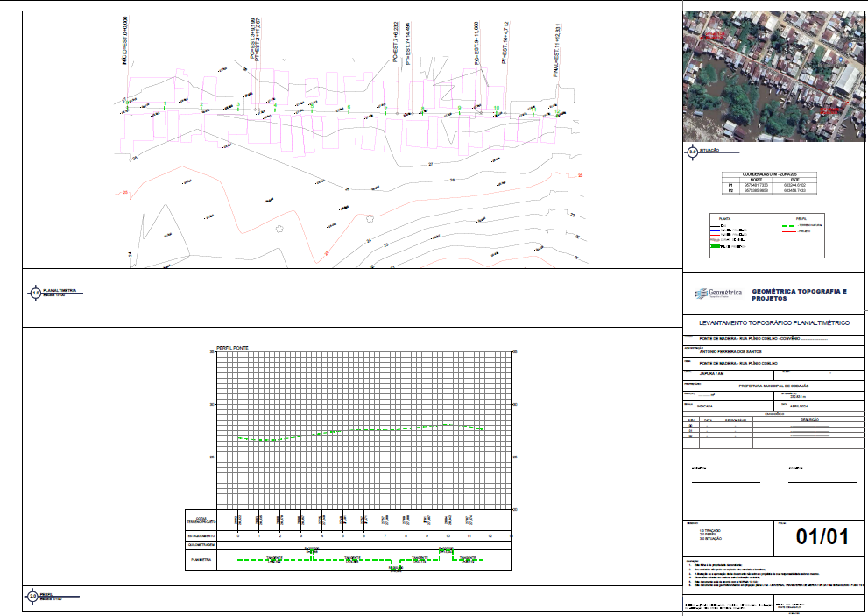Screen dimensions: 868x616
Task: Click the 'PC=EST.7+6,212' station label
Action: pyautogui.click(x=396, y=42)
